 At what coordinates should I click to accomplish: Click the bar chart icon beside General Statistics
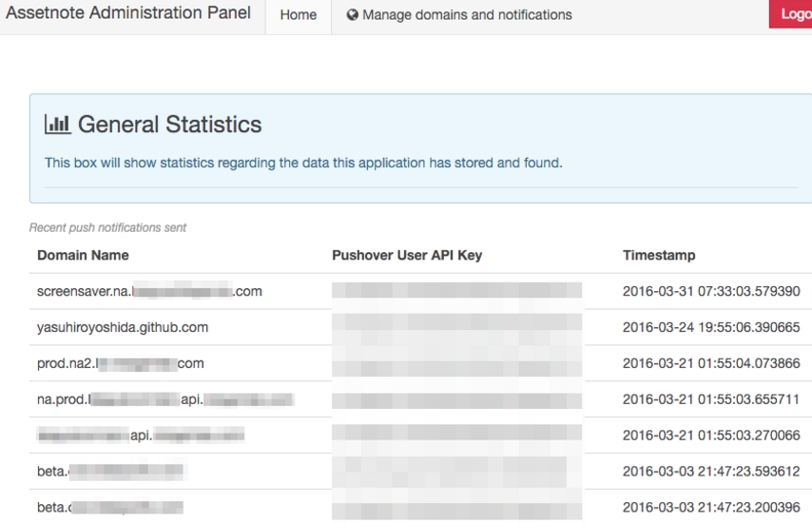click(x=58, y=125)
